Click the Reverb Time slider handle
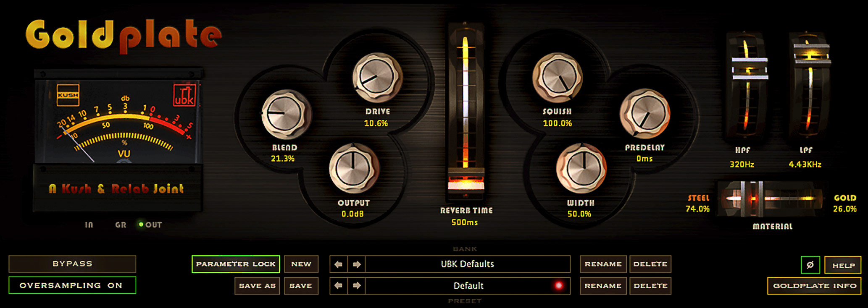The width and height of the screenshot is (868, 308). 466,181
